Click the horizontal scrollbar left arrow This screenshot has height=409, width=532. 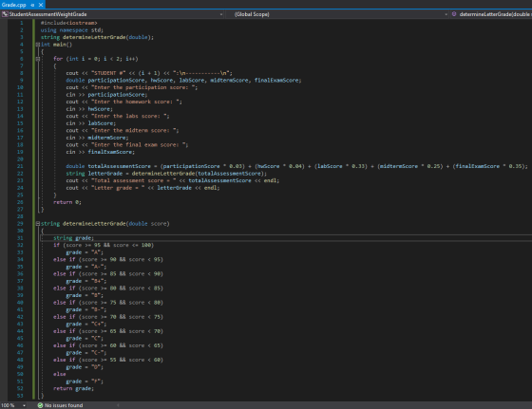pos(118,405)
